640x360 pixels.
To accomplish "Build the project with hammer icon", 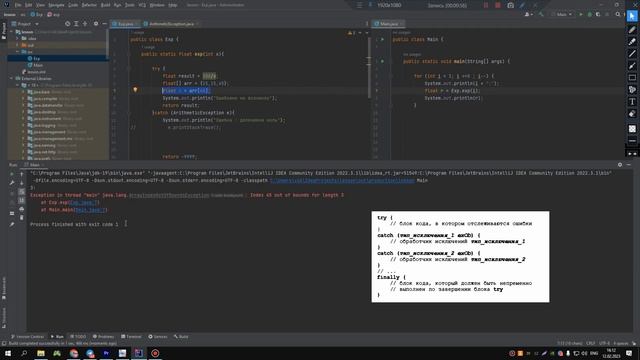I will [541, 14].
